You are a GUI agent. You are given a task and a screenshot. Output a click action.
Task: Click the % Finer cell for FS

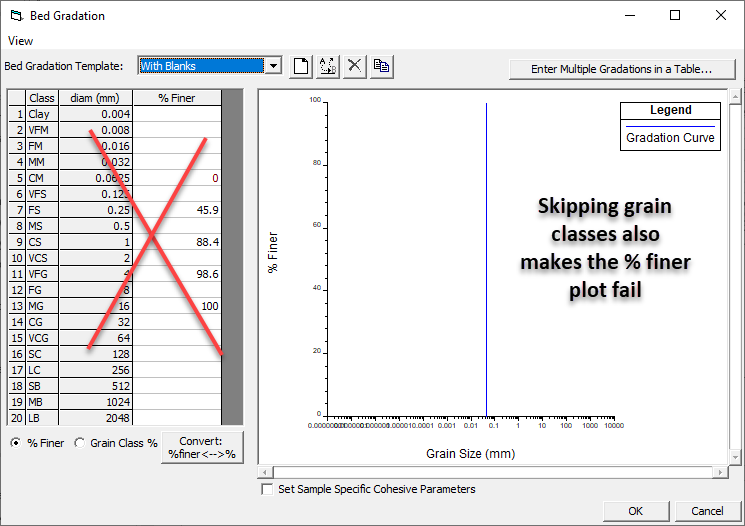(177, 210)
